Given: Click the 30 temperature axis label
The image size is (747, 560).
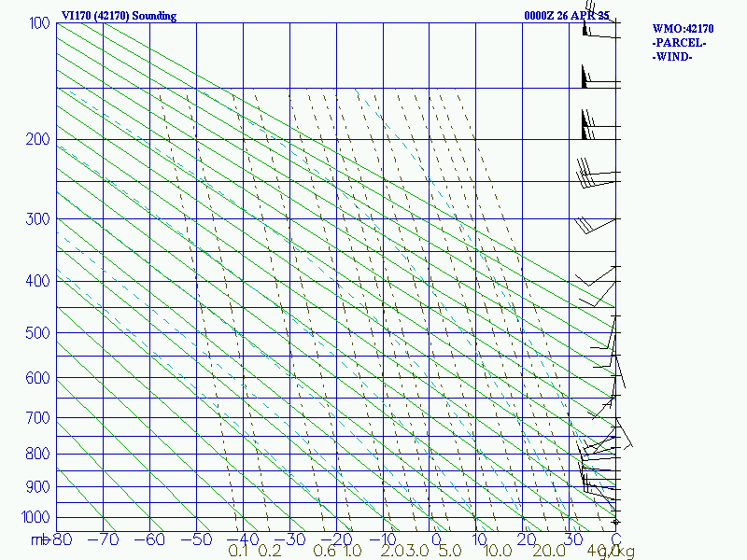Looking at the screenshot, I should pos(573,539).
